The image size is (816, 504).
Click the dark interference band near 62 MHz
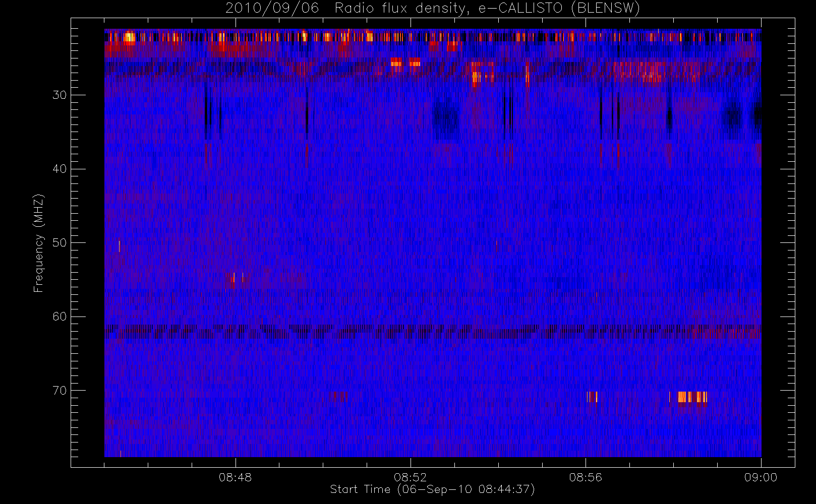(432, 331)
